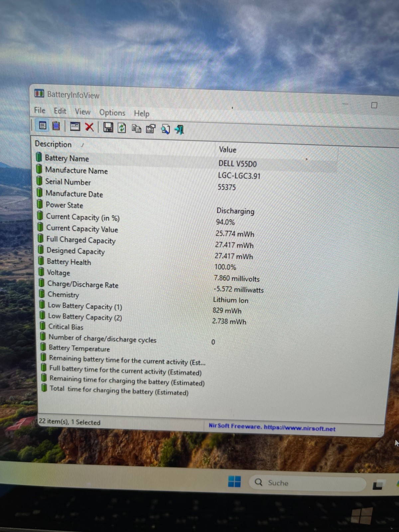Click the battery icon beside Voltage
This screenshot has height=532, width=399.
[41, 272]
